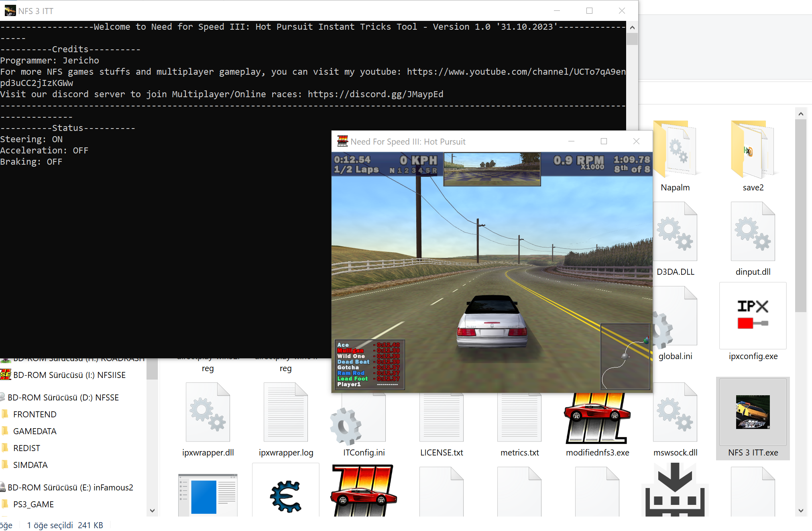Screen dimensions: 812x531
Task: Click the rear-view mirror in game HUD
Action: [x=492, y=169]
